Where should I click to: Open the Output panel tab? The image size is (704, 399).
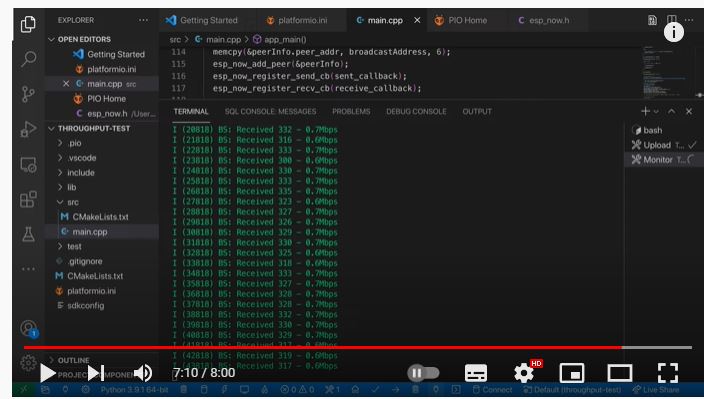pyautogui.click(x=477, y=111)
